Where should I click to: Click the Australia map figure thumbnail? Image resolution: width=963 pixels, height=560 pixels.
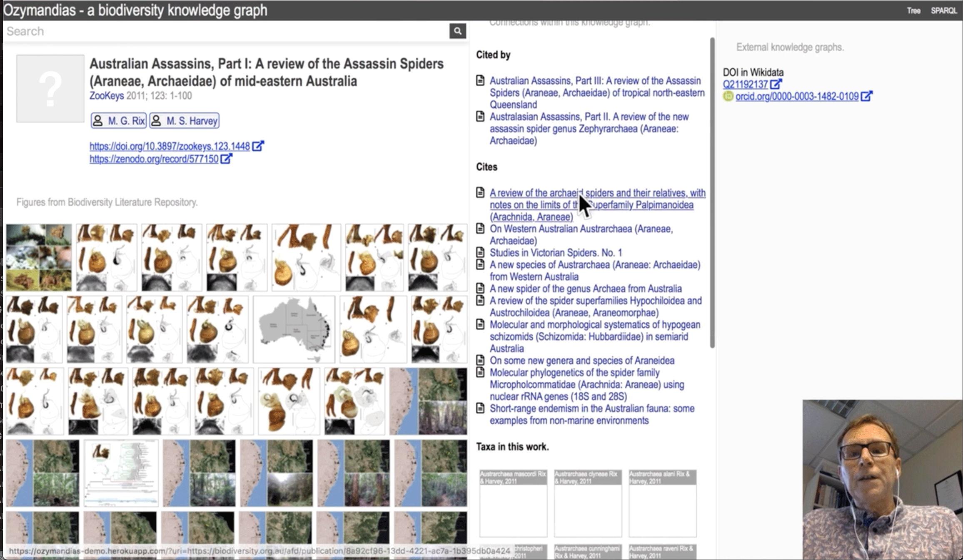click(x=294, y=329)
